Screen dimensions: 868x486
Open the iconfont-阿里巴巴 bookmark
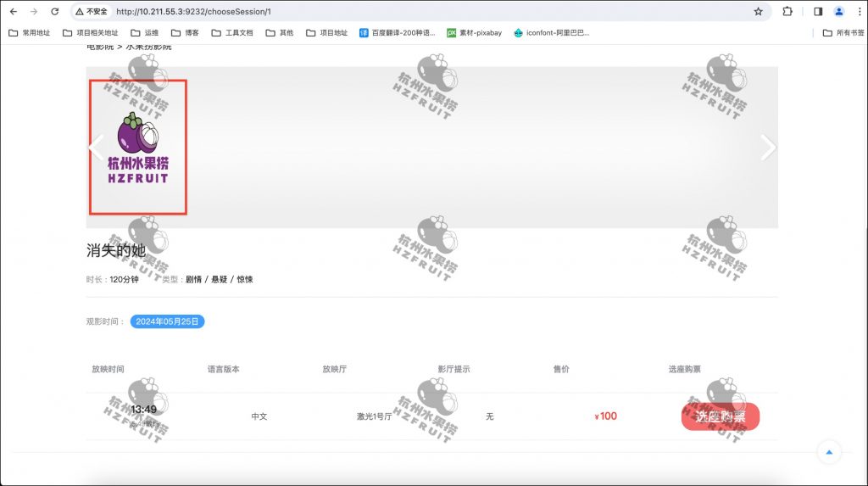coord(551,33)
